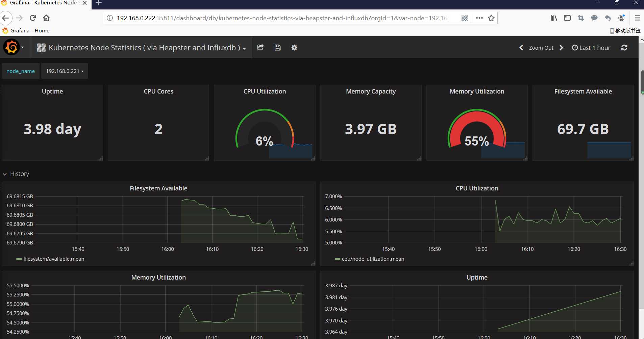Click the Memory Utilization graph panel title
The height and width of the screenshot is (339, 644).
click(x=158, y=278)
